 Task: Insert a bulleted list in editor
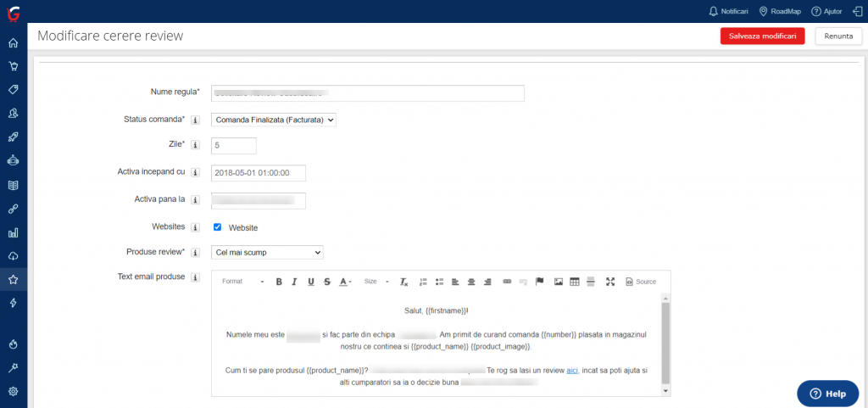pyautogui.click(x=440, y=282)
